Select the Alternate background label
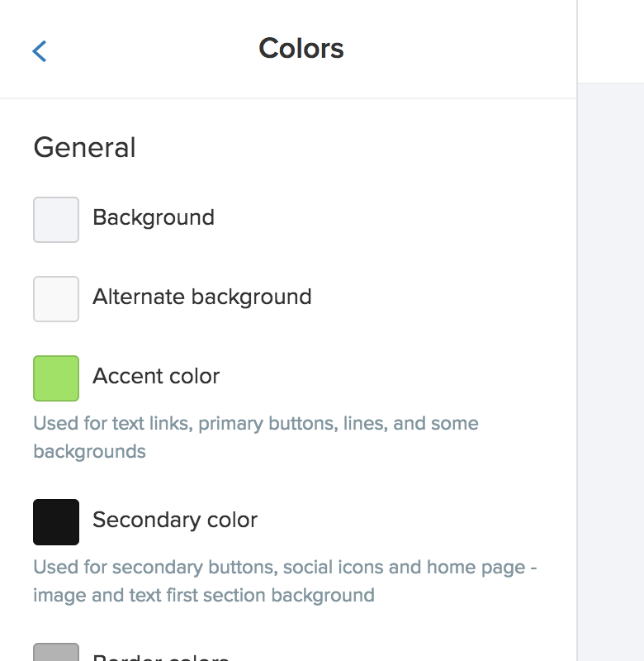Viewport: 644px width, 661px height. [202, 297]
